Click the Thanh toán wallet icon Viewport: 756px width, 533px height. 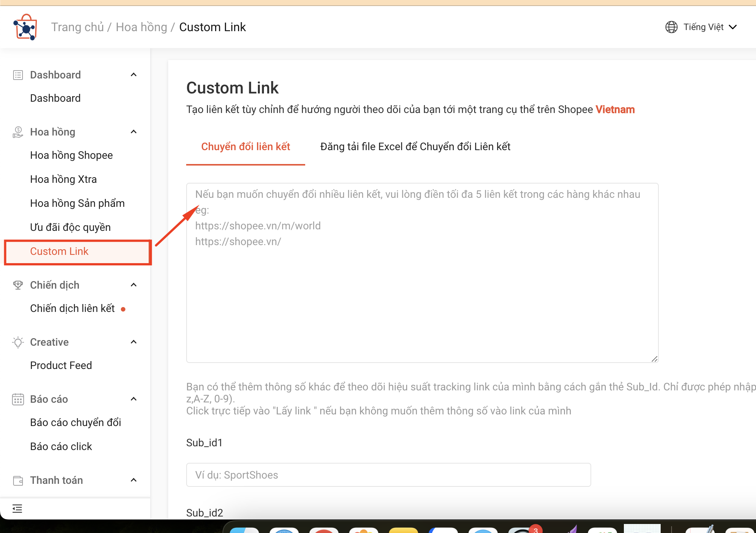pyautogui.click(x=18, y=480)
